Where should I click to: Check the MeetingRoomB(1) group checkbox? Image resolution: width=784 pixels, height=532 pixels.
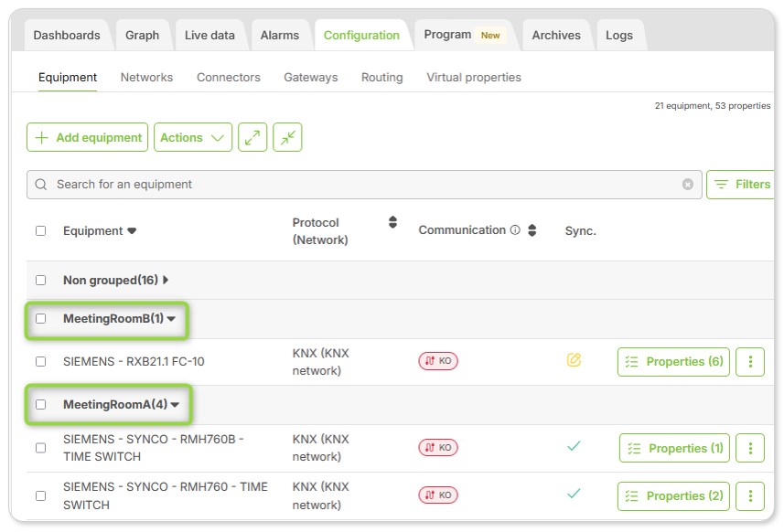point(41,319)
